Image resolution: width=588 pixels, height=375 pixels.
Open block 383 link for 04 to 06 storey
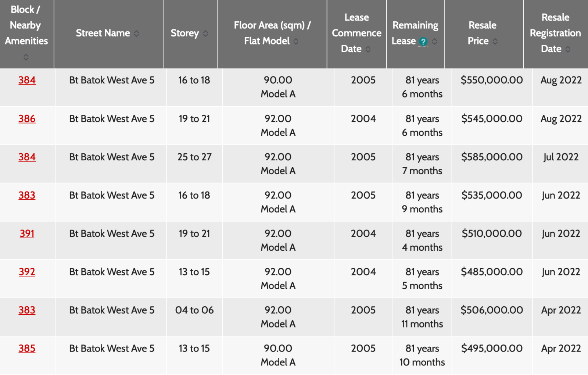point(27,310)
